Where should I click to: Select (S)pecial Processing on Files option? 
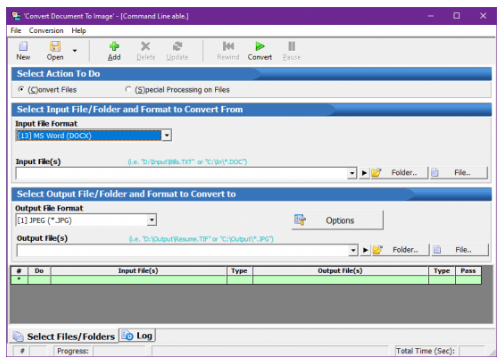point(128,89)
